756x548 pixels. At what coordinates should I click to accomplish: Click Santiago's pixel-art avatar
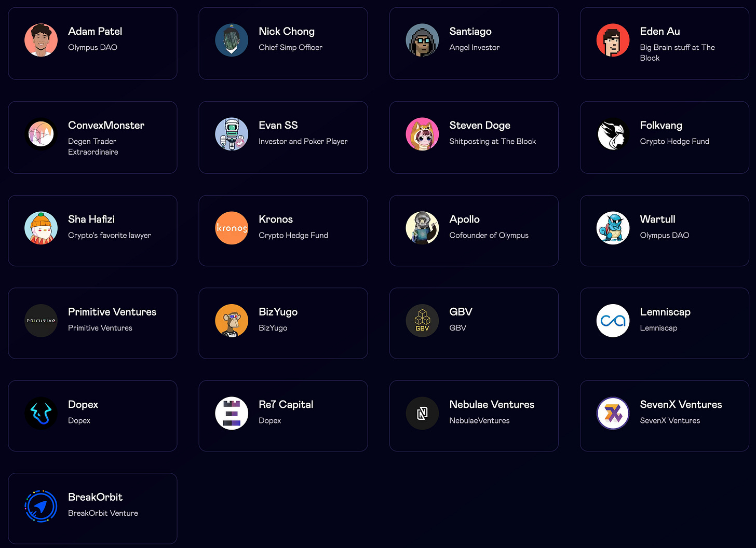pos(422,40)
